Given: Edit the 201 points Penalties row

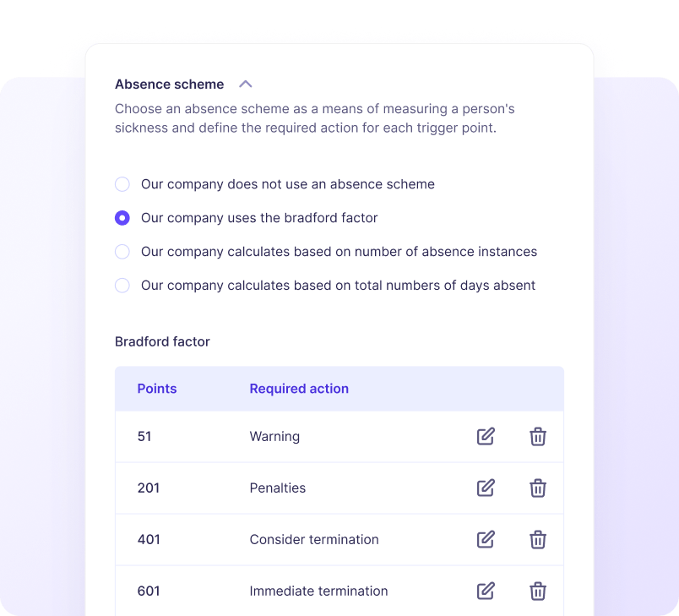Looking at the screenshot, I should [486, 488].
